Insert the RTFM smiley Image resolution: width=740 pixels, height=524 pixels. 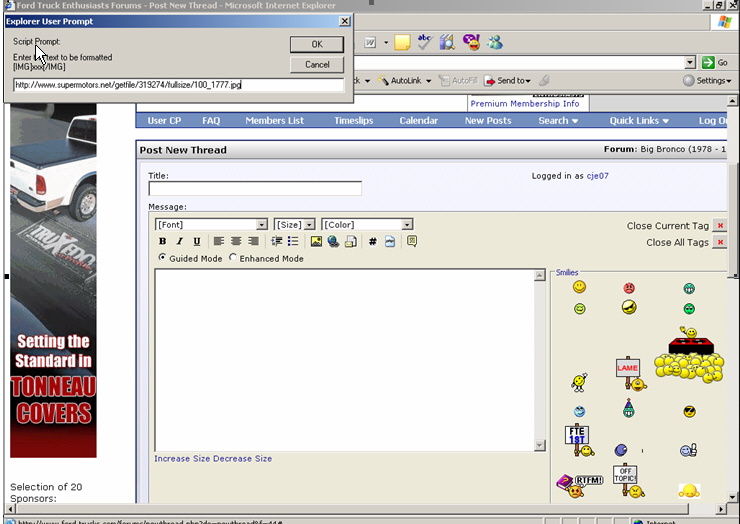580,486
